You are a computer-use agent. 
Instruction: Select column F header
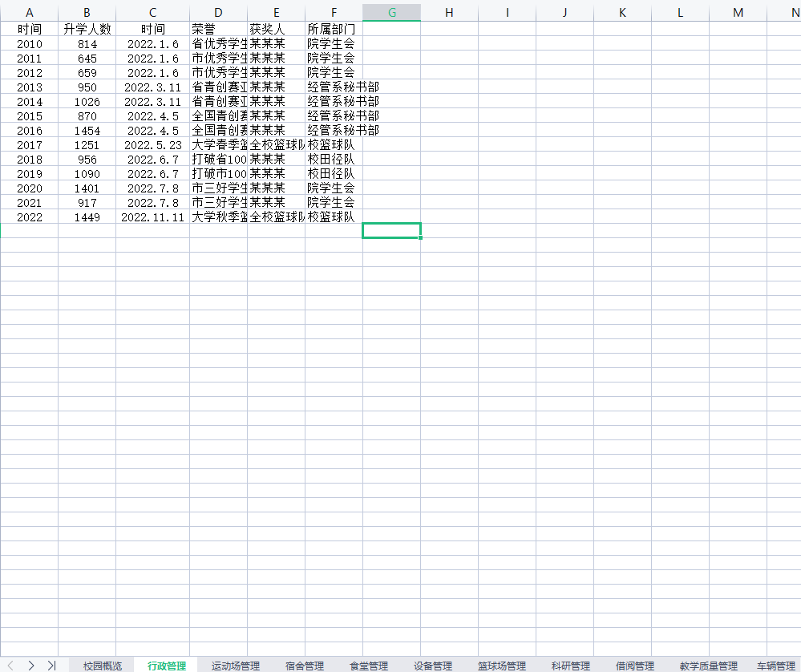pyautogui.click(x=334, y=13)
